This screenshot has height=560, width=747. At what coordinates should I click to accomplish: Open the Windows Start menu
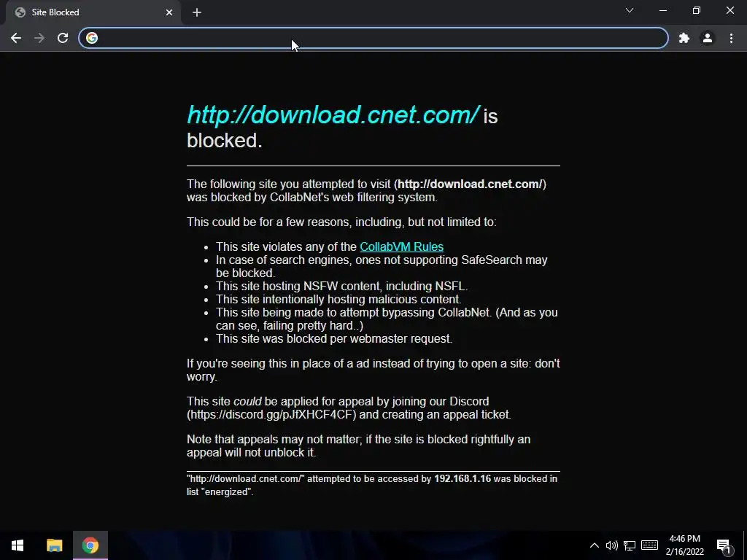[18, 545]
